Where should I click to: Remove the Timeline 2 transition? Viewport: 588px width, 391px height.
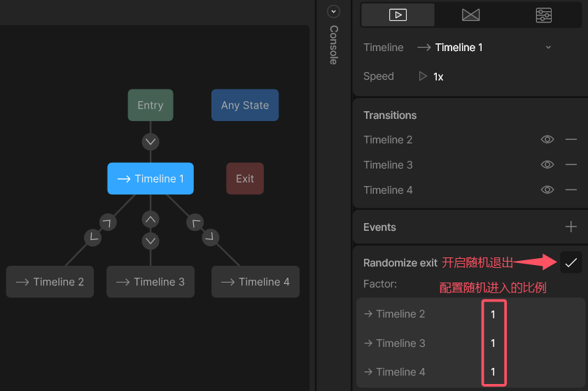[x=570, y=139]
